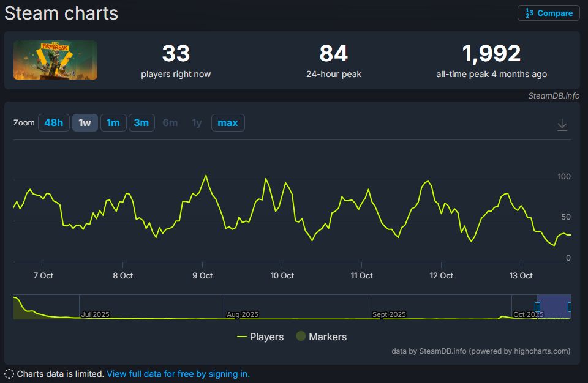Click the 33 players right now stat

click(x=176, y=61)
